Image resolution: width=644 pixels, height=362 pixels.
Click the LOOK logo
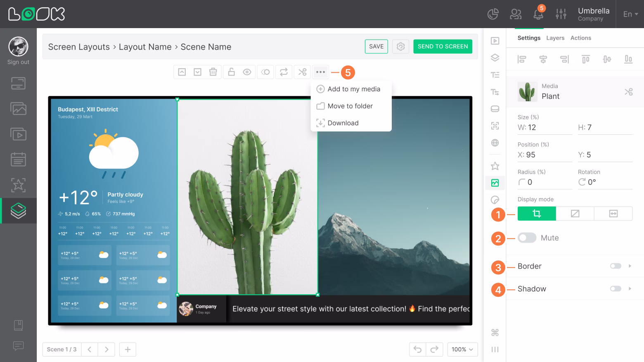click(37, 14)
